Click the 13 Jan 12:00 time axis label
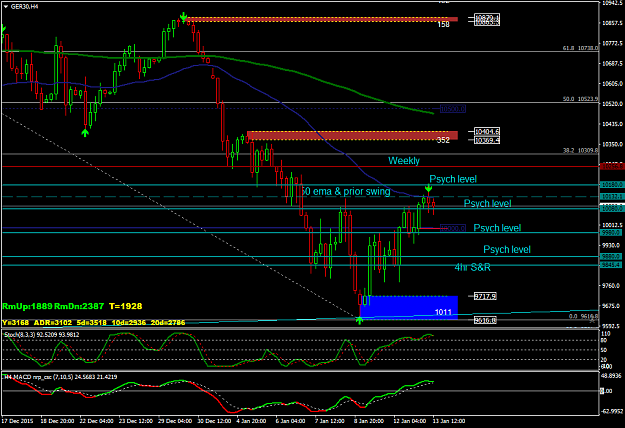 pos(449,421)
